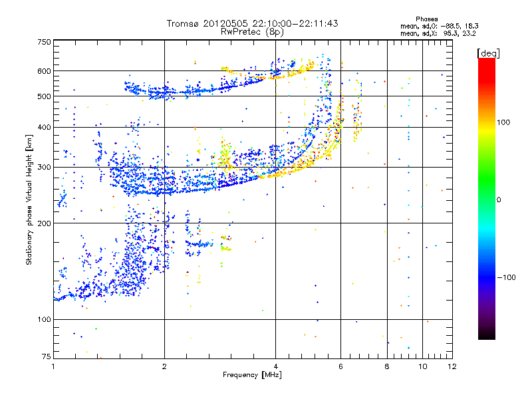Click the y-axis label '300'

44,167
